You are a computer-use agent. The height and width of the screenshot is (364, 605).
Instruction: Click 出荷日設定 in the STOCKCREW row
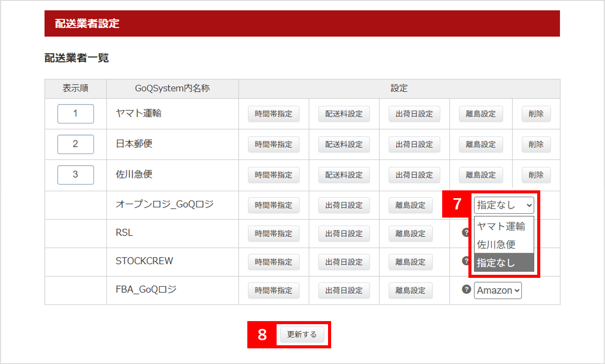click(x=344, y=262)
